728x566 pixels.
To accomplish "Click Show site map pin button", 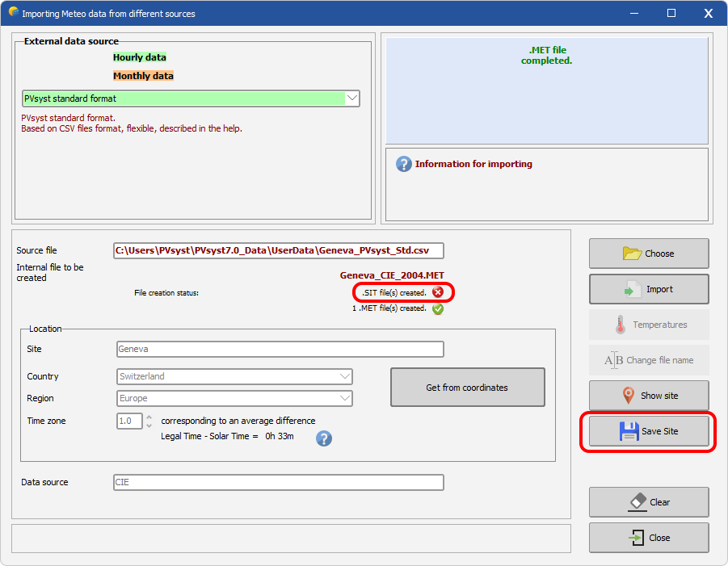I will (649, 396).
